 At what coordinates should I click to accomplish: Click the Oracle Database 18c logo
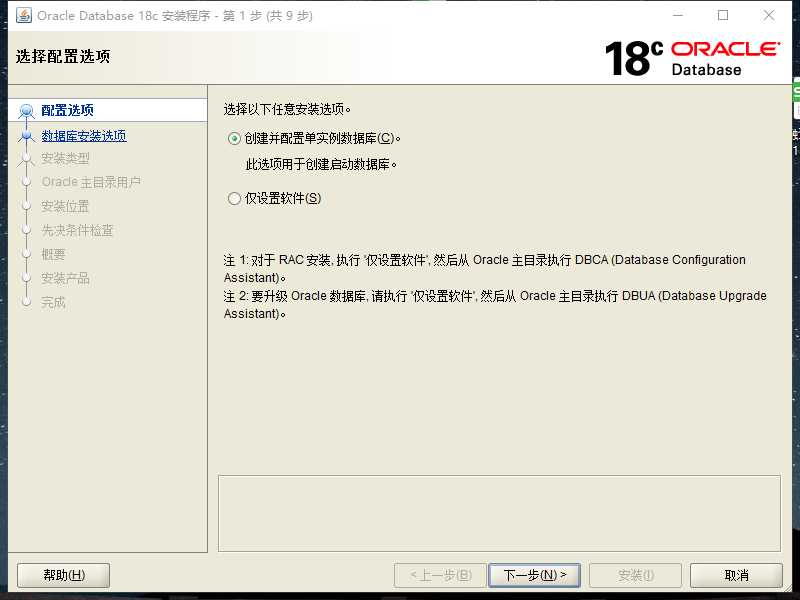tap(692, 58)
